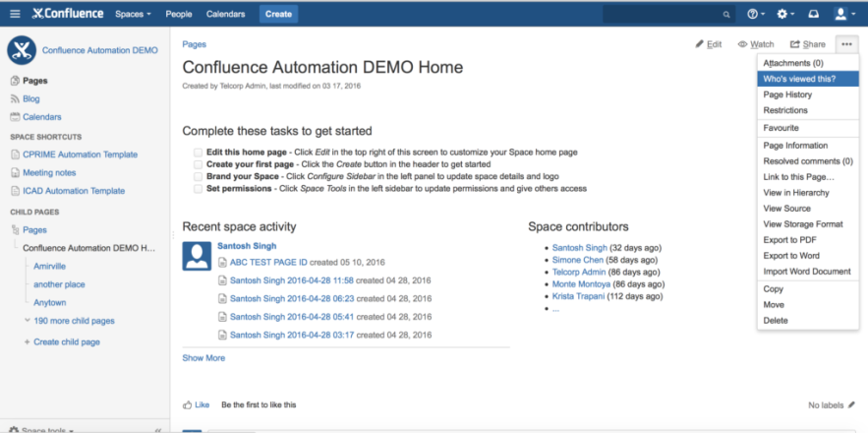Open the ABC TEST PAGE ID link
Viewport: 868px width, 433px height.
point(268,262)
